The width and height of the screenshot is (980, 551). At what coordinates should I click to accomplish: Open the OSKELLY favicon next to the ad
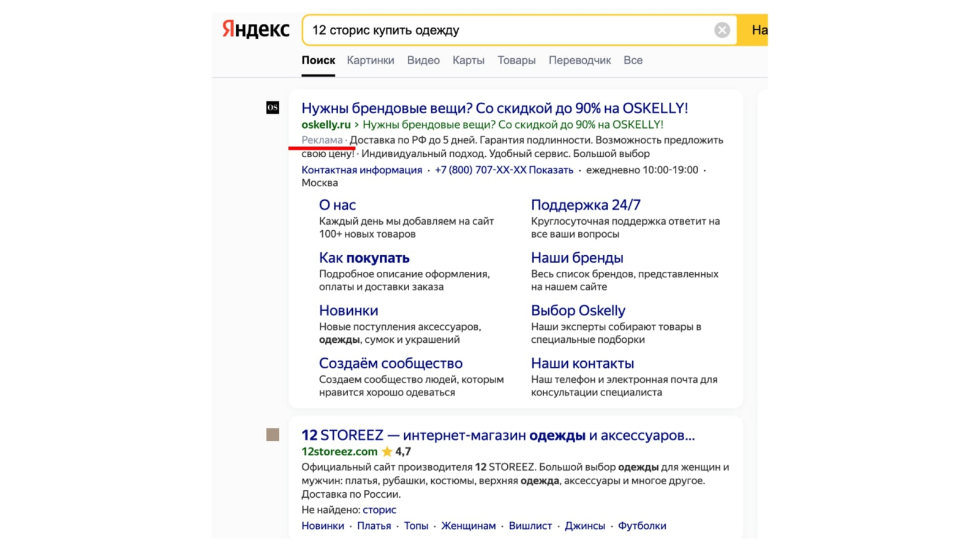(273, 108)
